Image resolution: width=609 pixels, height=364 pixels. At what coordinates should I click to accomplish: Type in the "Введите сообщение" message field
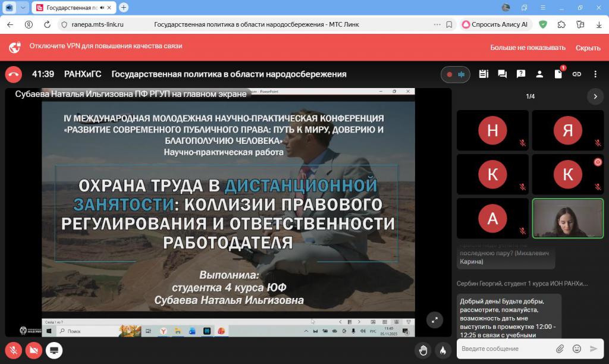click(506, 349)
